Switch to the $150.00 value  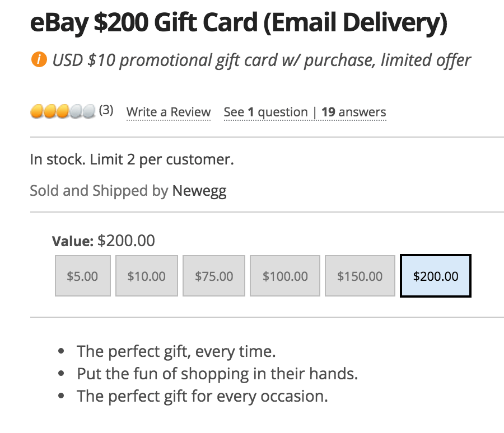pos(360,276)
